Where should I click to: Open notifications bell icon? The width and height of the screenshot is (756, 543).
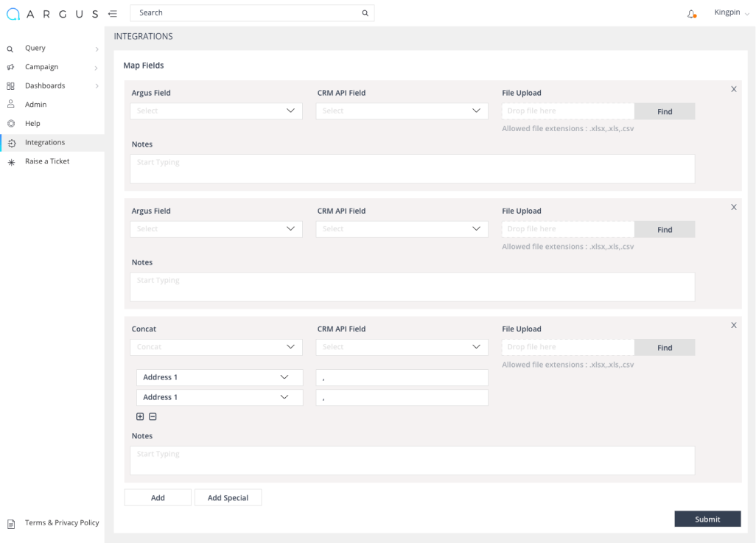691,14
